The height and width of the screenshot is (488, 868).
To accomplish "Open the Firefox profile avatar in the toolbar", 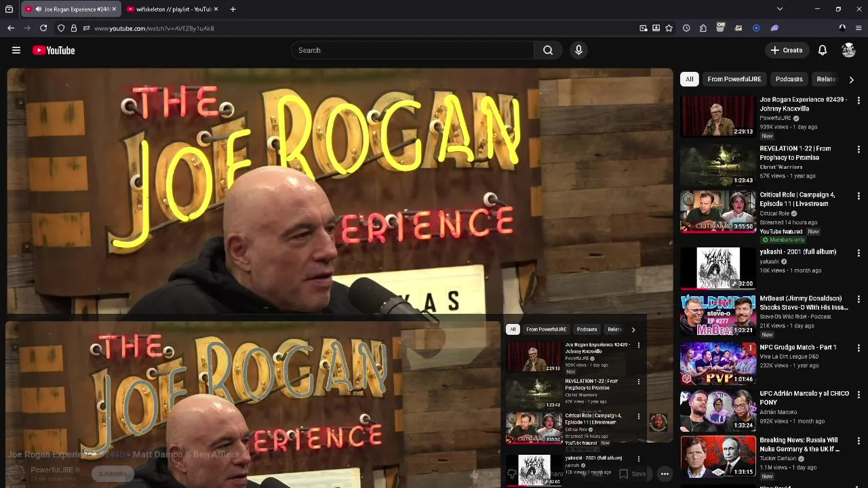I will point(842,28).
